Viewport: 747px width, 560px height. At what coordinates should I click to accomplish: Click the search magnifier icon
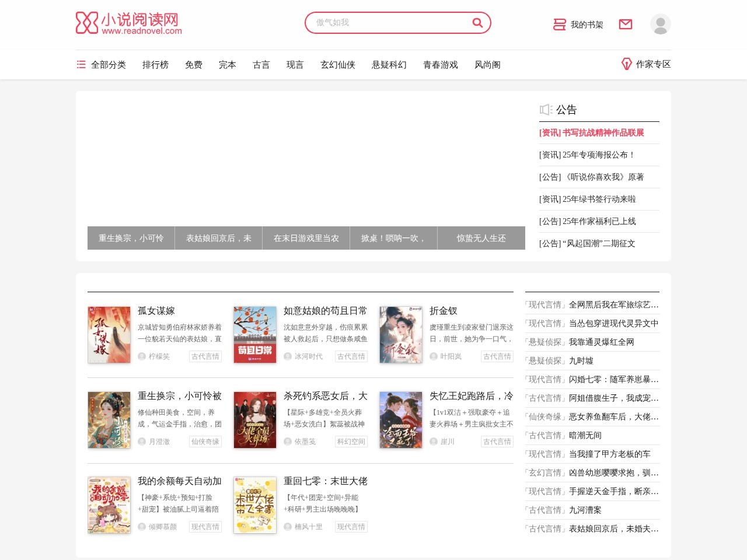pyautogui.click(x=477, y=23)
